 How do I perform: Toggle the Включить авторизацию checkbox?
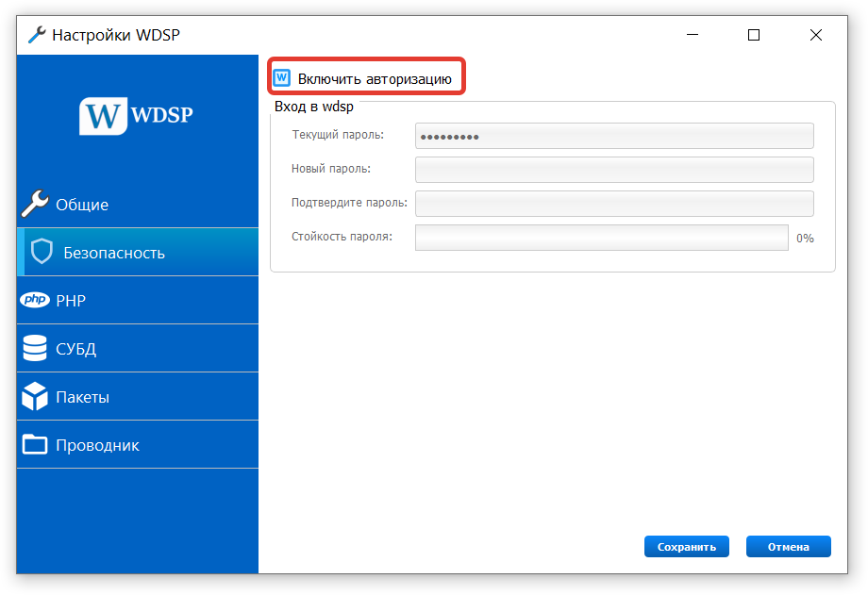pyautogui.click(x=282, y=78)
